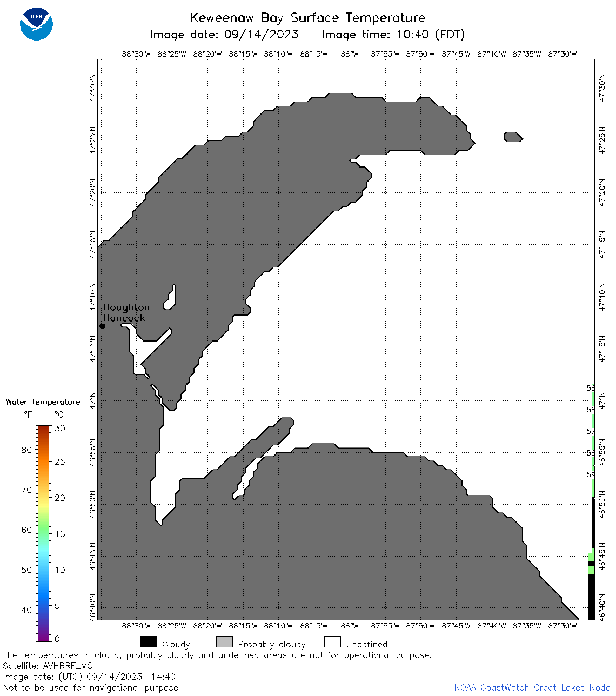This screenshot has width=616, height=696.
Task: Open the NOAA CoastWatch Great Lakes Node link
Action: (x=532, y=687)
